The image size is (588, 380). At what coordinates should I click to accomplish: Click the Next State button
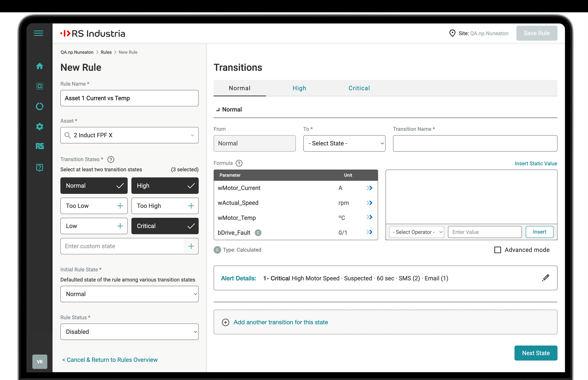pos(536,353)
